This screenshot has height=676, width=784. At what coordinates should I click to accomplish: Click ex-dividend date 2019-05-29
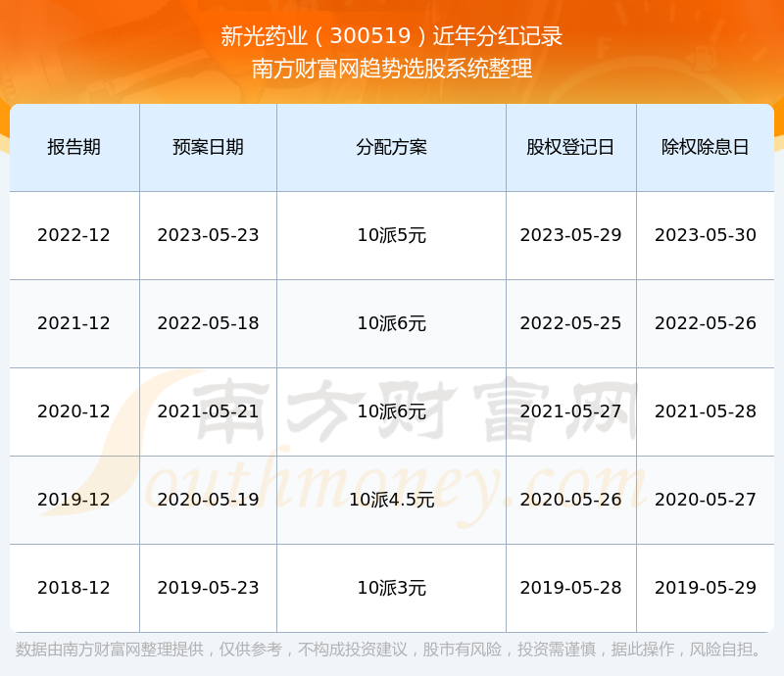(705, 587)
